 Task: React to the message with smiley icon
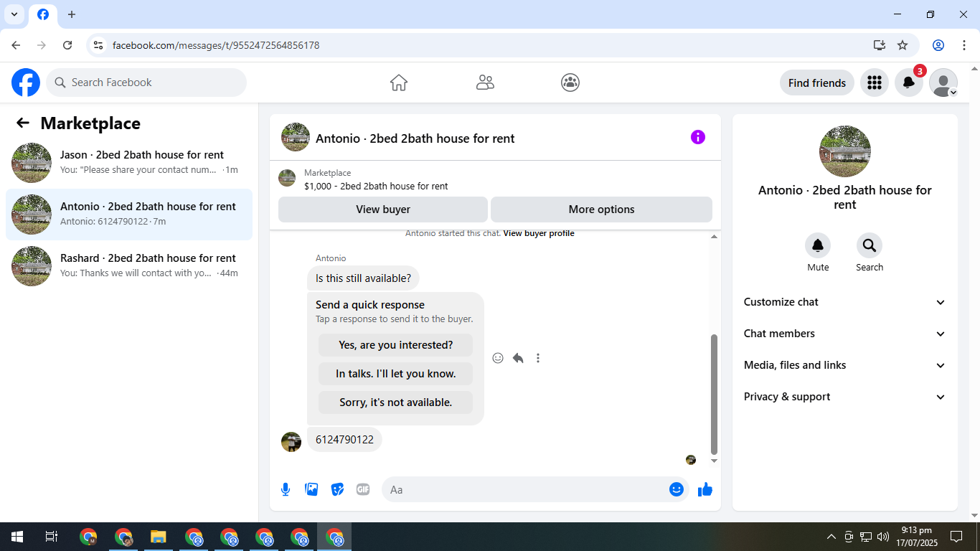click(498, 358)
